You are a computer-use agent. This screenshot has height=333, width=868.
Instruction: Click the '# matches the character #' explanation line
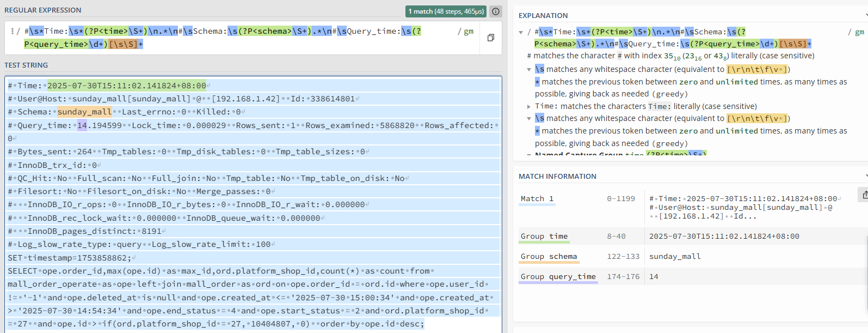coord(670,56)
